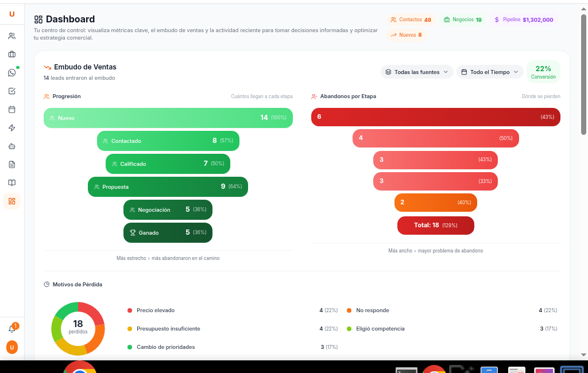Image resolution: width=588 pixels, height=373 pixels.
Task: Open the Todo el Tiempo dropdown
Action: click(x=490, y=72)
